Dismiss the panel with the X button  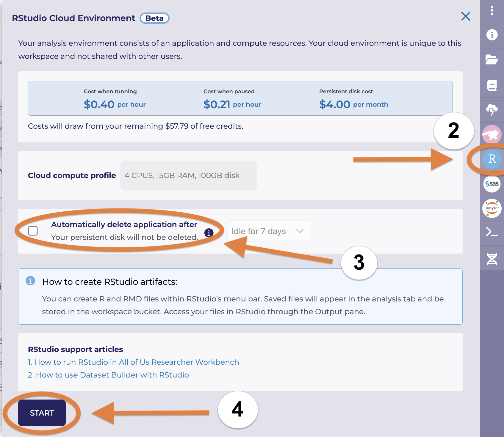point(466,17)
